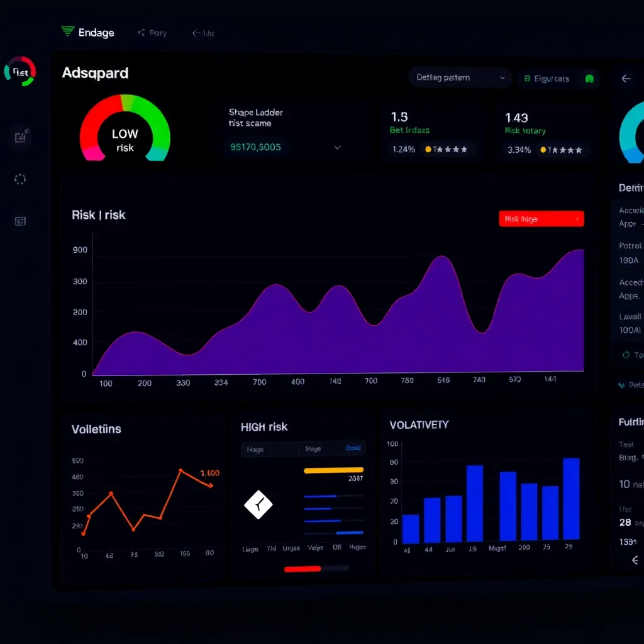Screen dimensions: 644x644
Task: Click the yellow slider bar in HIGH risk
Action: pos(333,470)
